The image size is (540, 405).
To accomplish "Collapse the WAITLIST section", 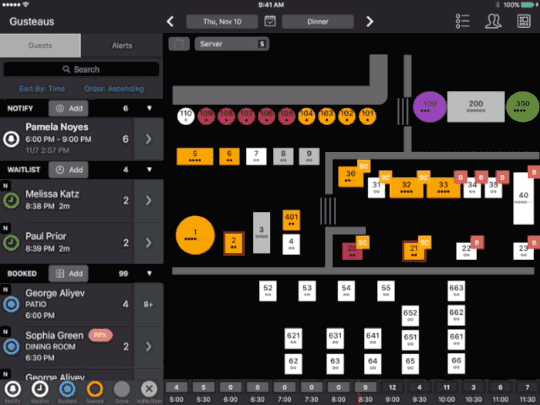I will (149, 170).
